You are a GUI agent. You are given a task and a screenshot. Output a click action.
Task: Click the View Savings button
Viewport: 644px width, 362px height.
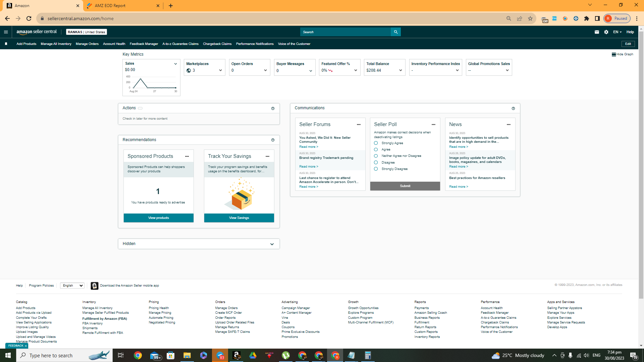[239, 218]
